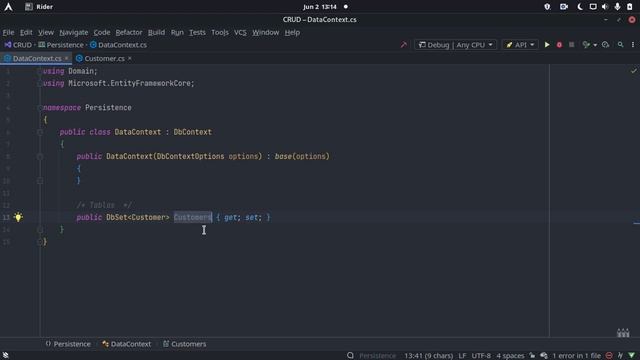The image size is (640, 360).
Task: Collapse the using directives fold marker on line 1
Action: coord(40,71)
